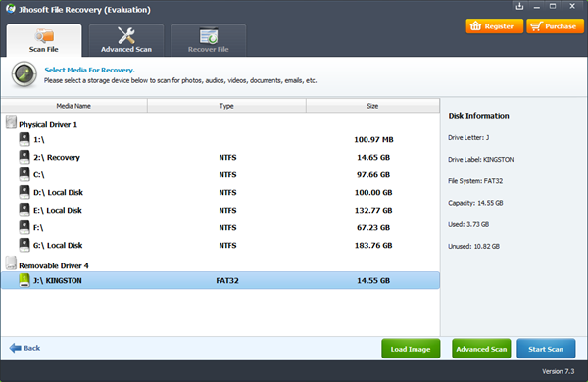Sort by the Size column header
Image resolution: width=588 pixels, height=382 pixels.
click(372, 106)
